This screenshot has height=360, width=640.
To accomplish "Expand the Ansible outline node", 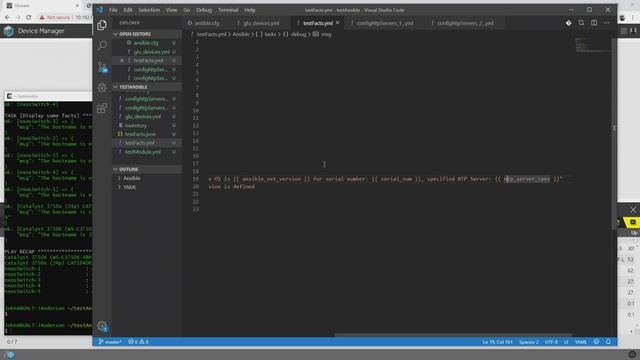I will click(119, 178).
